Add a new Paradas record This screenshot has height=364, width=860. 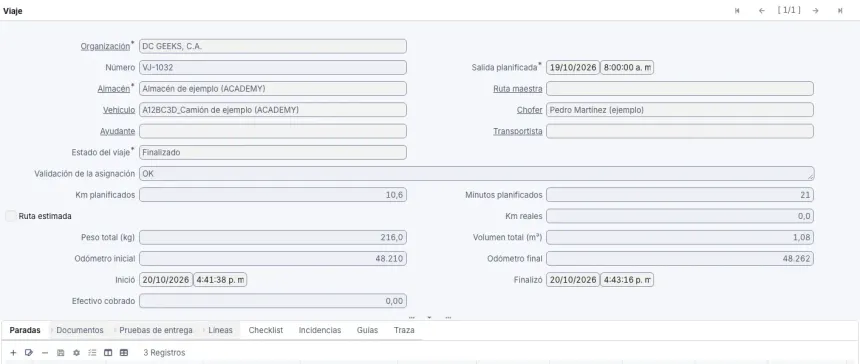click(x=14, y=353)
